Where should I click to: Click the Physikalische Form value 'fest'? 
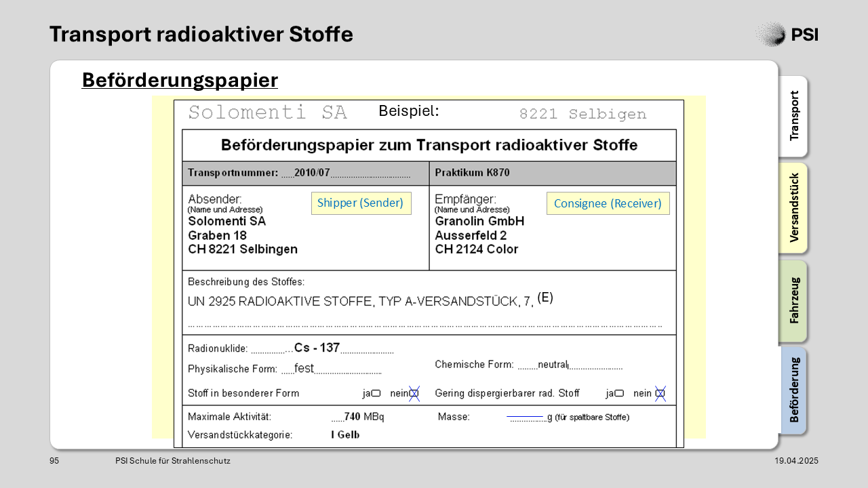click(x=304, y=369)
